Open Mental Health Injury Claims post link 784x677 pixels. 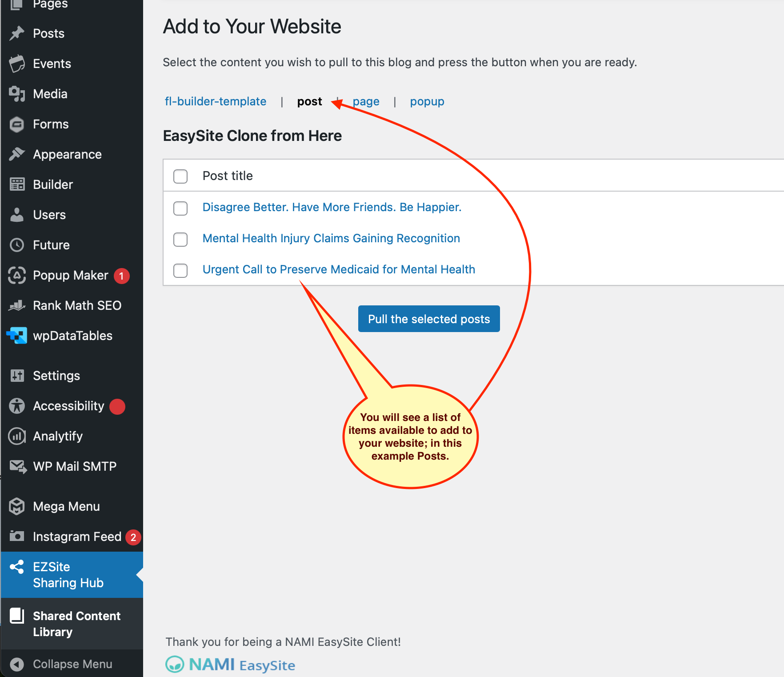[x=331, y=238]
